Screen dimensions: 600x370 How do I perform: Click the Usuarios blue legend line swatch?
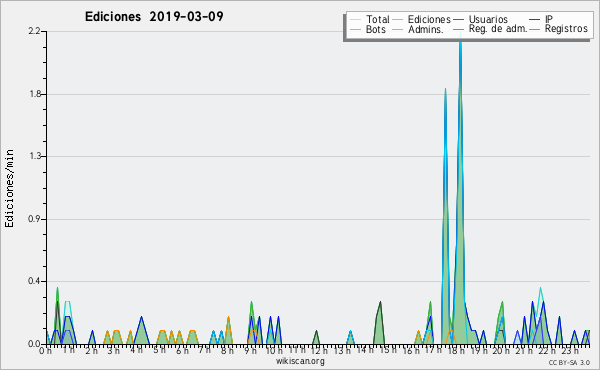coord(458,20)
